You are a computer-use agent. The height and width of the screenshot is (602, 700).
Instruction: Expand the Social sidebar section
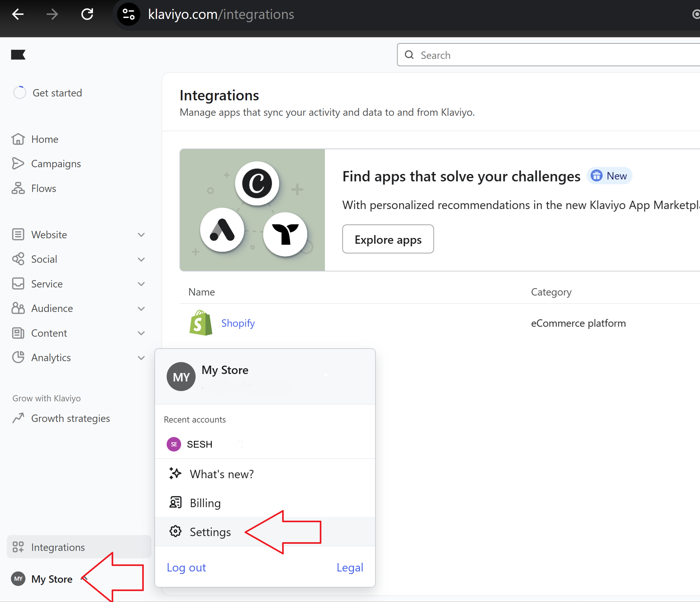141,259
